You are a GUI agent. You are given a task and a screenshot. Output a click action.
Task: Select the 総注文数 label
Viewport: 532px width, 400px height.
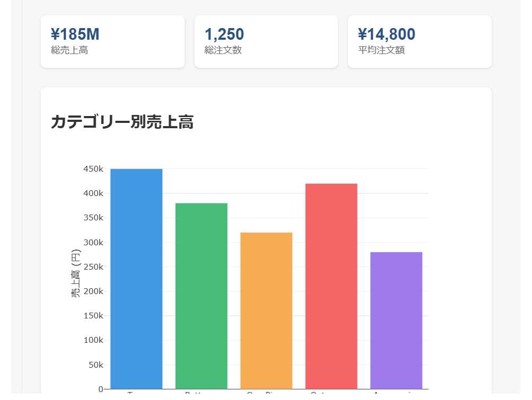coord(223,50)
